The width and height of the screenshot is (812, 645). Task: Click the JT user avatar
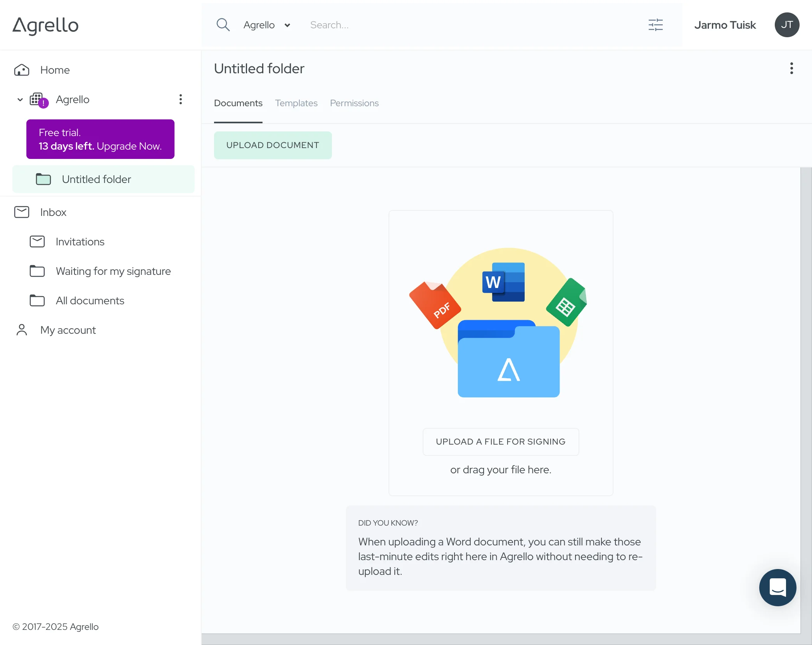click(787, 25)
